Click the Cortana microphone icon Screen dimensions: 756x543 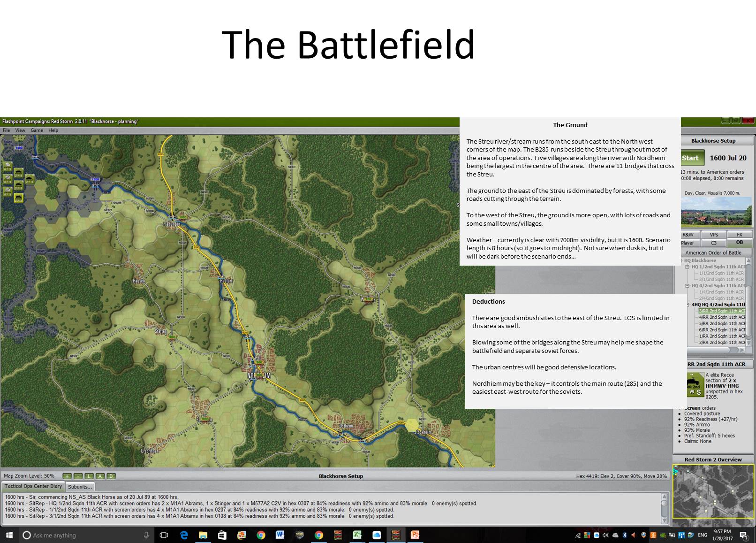[x=146, y=535]
